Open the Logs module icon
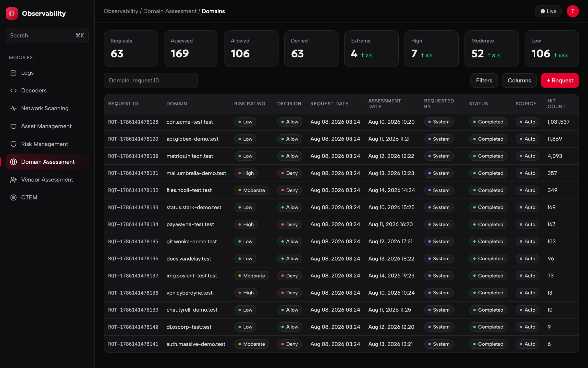 click(13, 73)
